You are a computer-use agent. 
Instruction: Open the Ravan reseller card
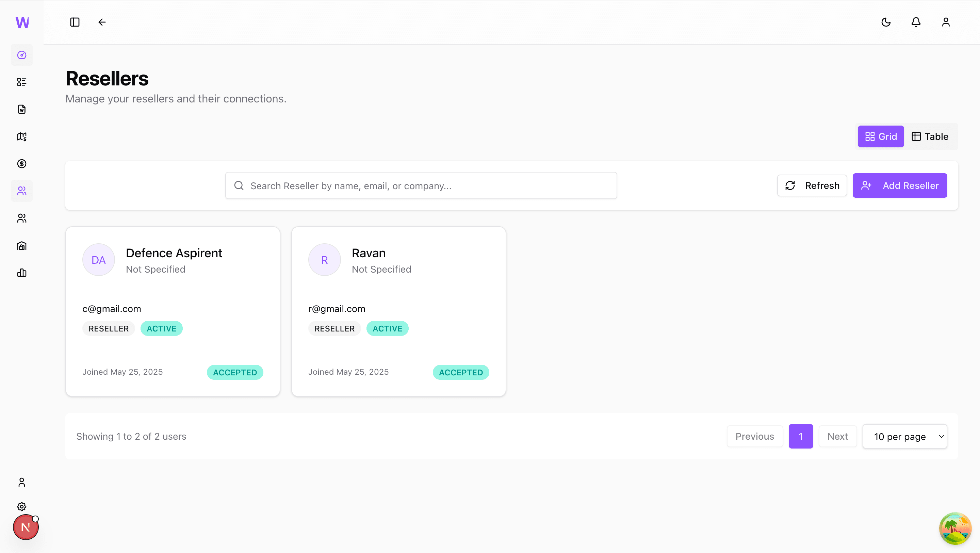(399, 311)
